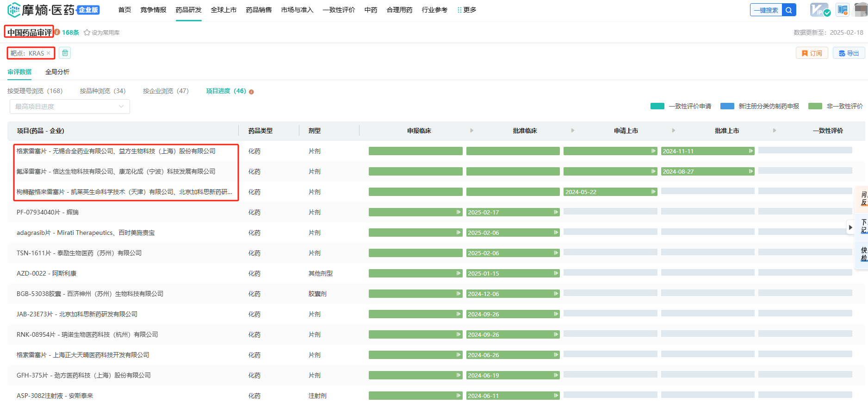The height and width of the screenshot is (403, 868).
Task: Open the 最高项目进度 dropdown
Action: [x=70, y=107]
